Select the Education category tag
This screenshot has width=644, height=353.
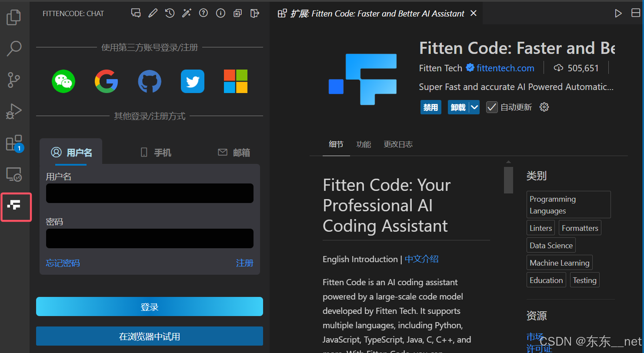coord(546,280)
